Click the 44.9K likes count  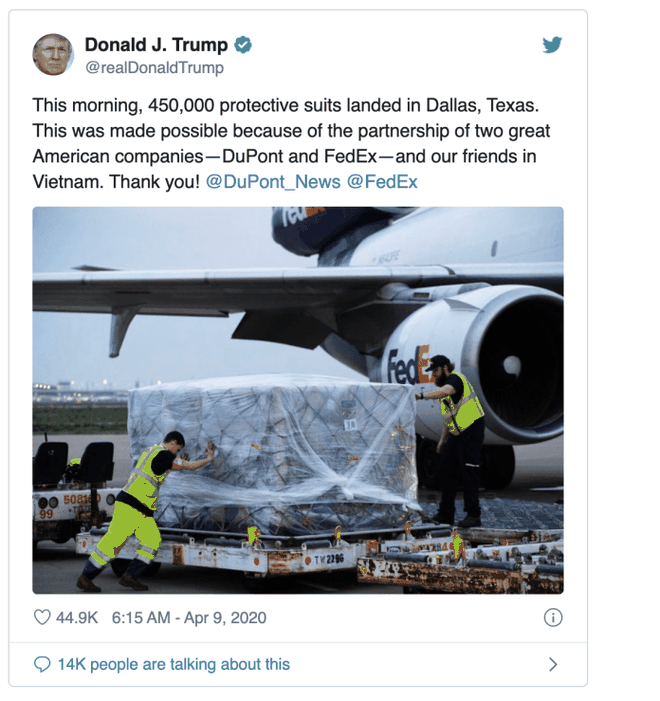point(76,618)
